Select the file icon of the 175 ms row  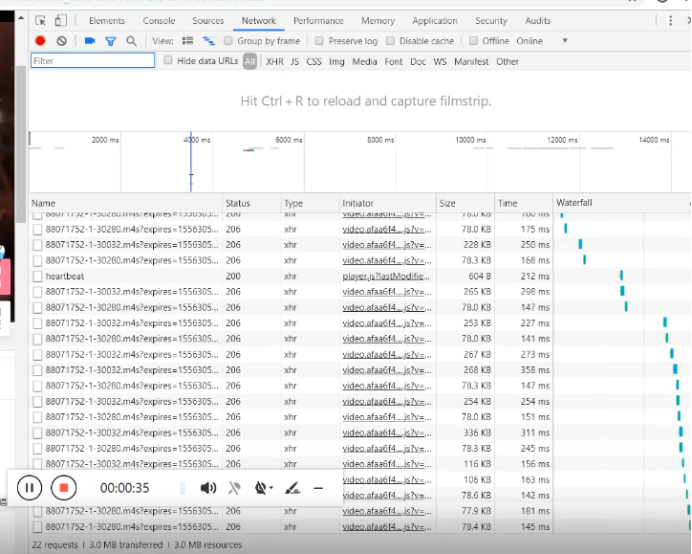(38, 229)
